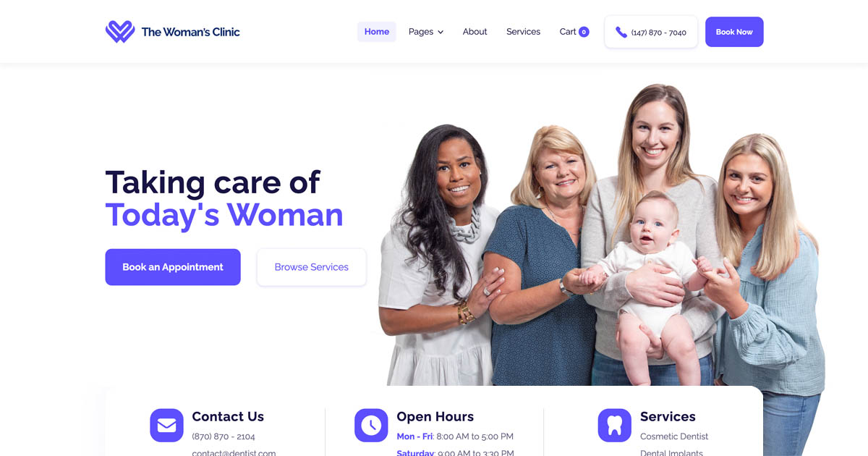Click The Woman's Clinic brand name
868x456 pixels.
[x=190, y=32]
